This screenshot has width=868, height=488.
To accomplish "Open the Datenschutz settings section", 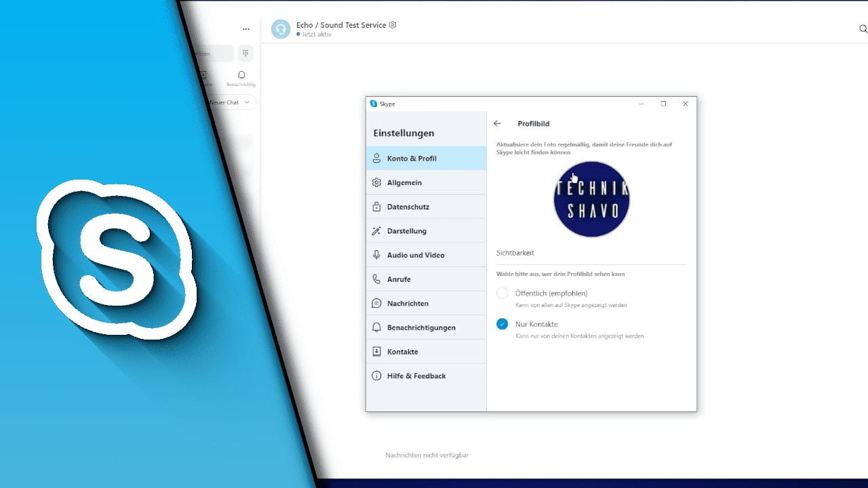I will pos(426,207).
